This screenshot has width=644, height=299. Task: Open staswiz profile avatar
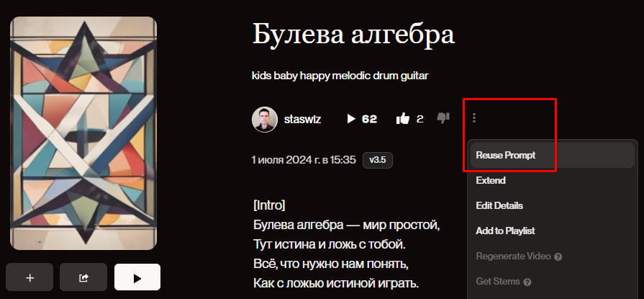click(x=265, y=120)
